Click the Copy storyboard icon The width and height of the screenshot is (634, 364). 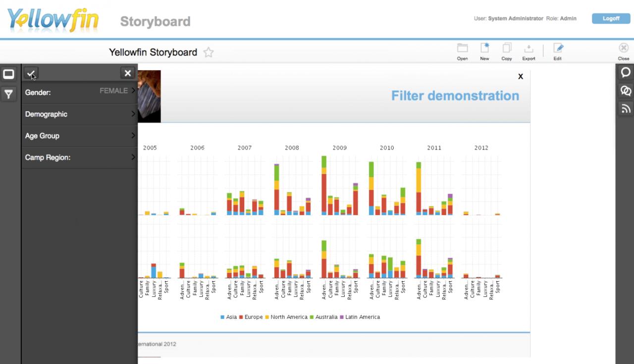pos(506,49)
